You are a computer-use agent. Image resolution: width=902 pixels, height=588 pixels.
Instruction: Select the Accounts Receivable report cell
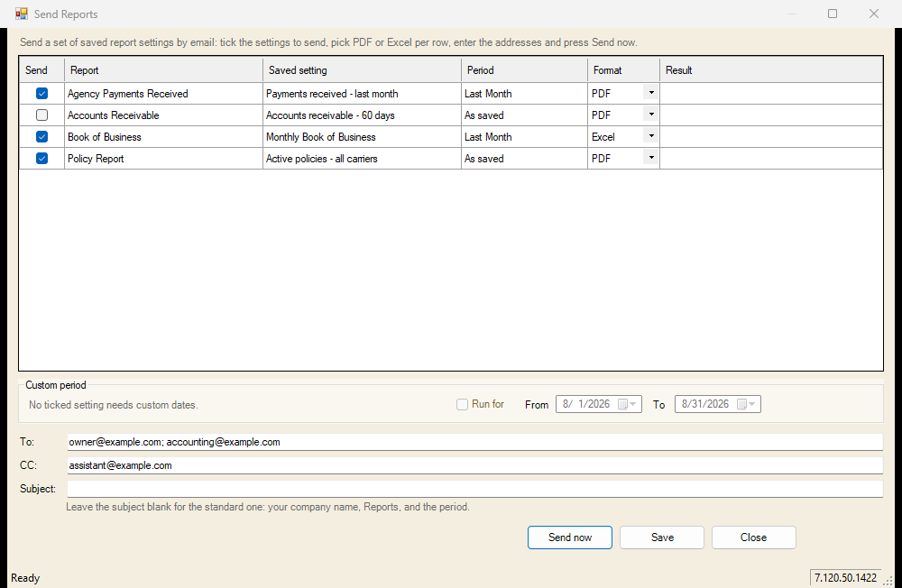pyautogui.click(x=164, y=115)
